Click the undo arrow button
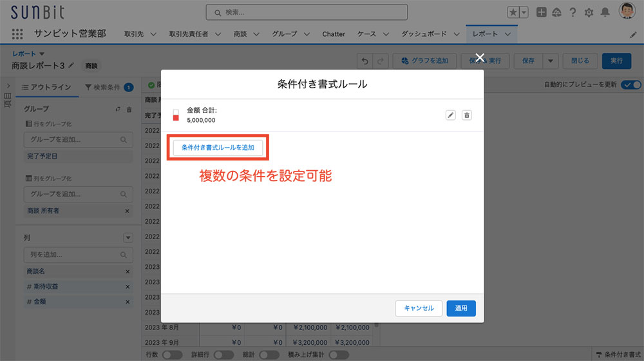Viewport: 644px width, 361px height. tap(365, 61)
